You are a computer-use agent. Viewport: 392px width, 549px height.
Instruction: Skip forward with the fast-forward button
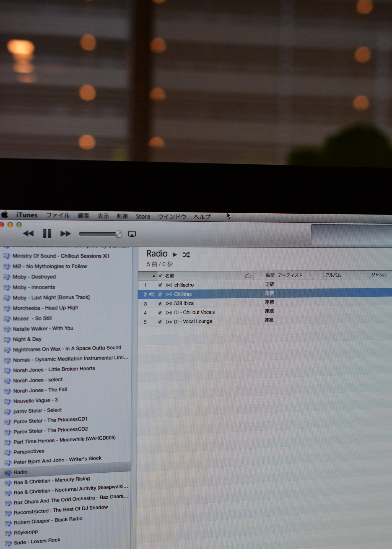pyautogui.click(x=66, y=234)
